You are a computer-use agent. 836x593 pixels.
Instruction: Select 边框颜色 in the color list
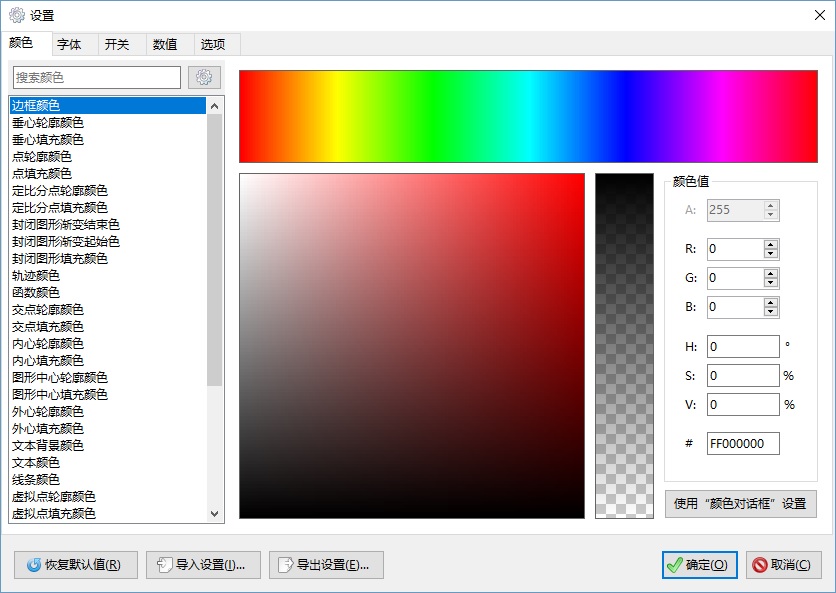[108, 106]
